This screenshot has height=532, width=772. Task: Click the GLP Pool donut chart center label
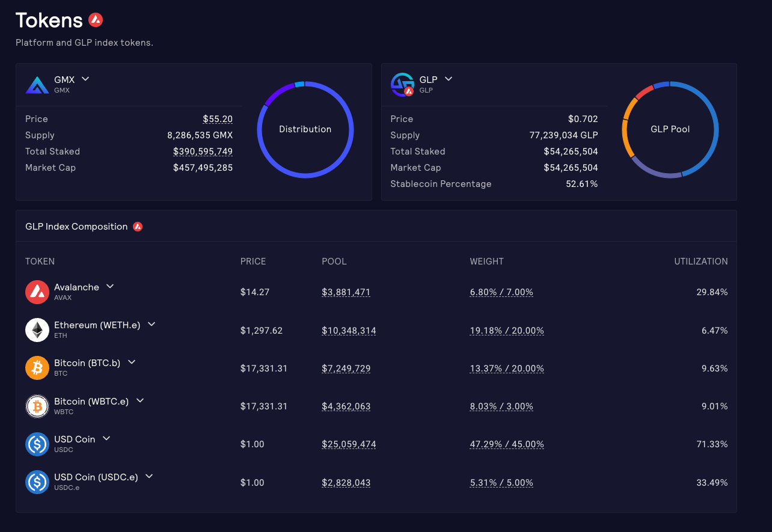pos(670,129)
